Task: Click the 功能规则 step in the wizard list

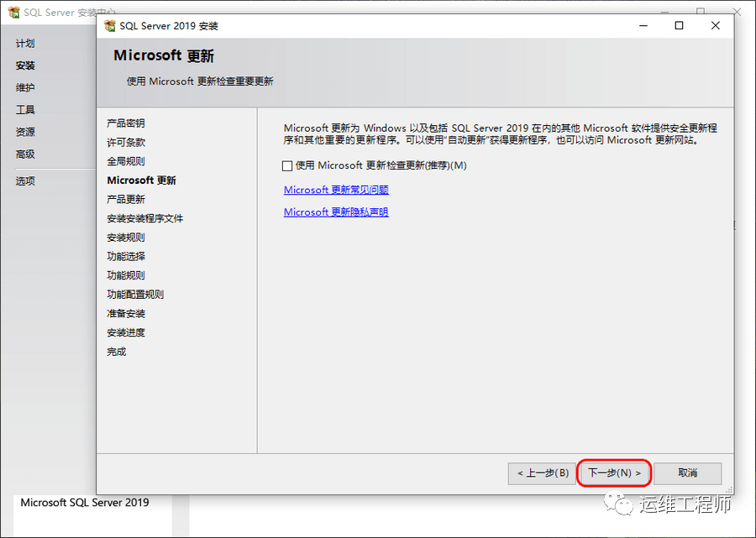Action: tap(126, 275)
